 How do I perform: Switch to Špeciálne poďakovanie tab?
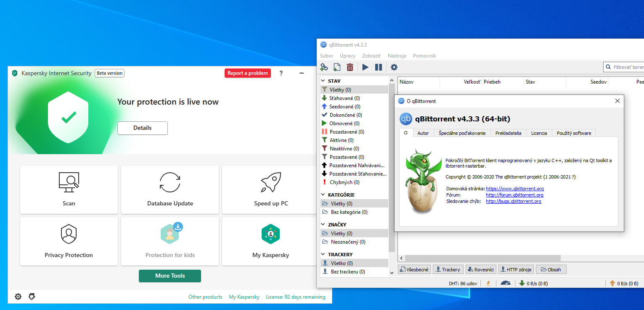462,133
